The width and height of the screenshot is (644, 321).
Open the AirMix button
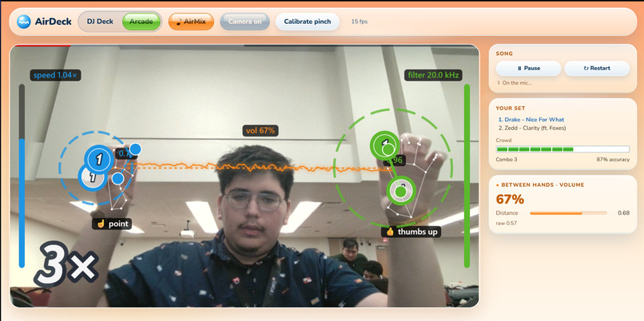click(191, 22)
